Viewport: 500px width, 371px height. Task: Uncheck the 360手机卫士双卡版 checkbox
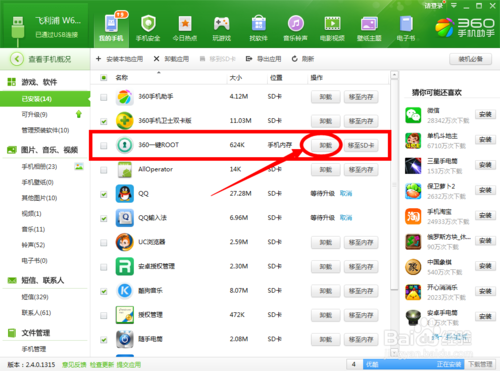[x=104, y=121]
